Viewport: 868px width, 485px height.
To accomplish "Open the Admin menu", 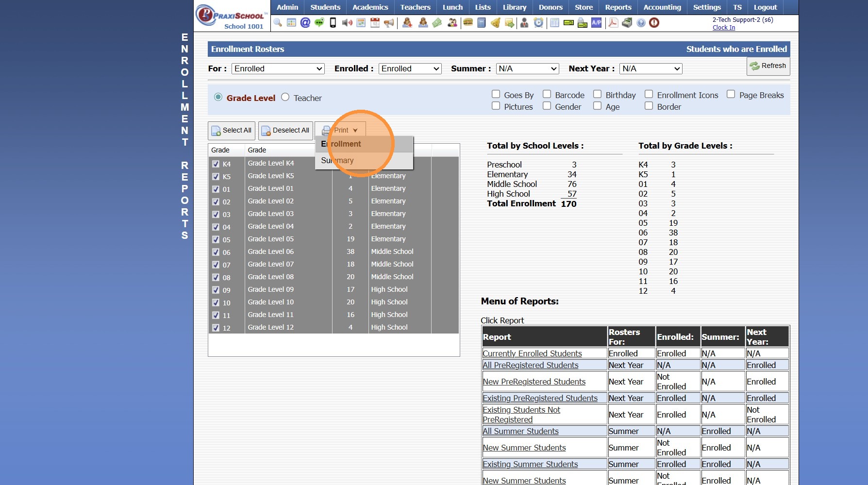I will click(287, 7).
